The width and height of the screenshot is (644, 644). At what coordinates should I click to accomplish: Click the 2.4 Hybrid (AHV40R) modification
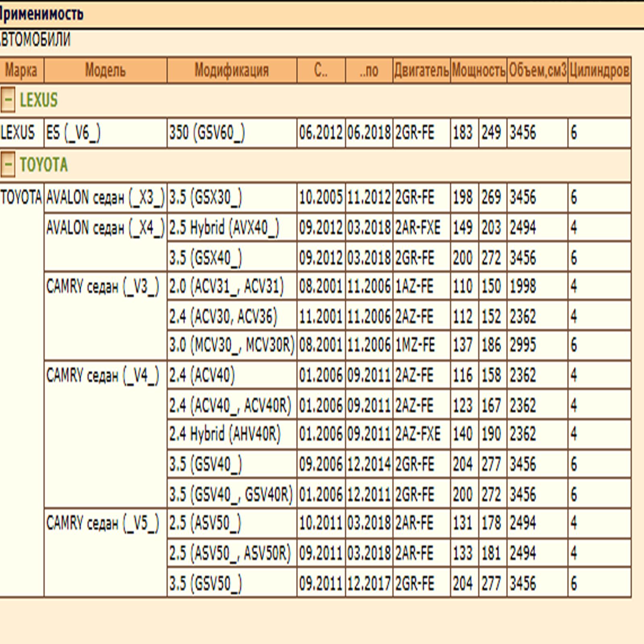click(x=225, y=434)
